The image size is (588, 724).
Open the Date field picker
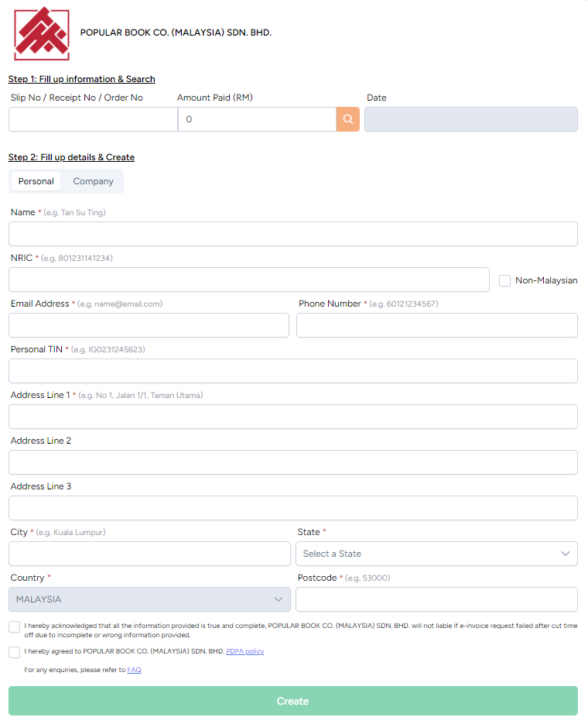(470, 119)
